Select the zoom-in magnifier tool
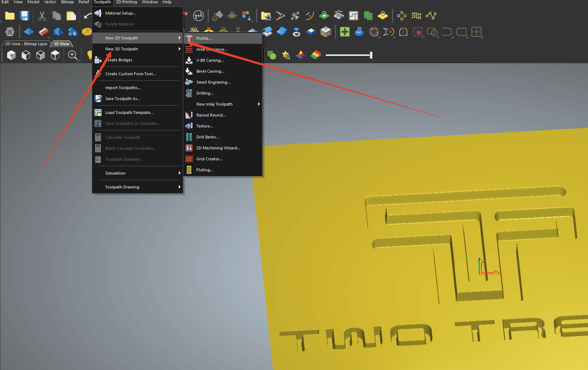 coord(73,55)
